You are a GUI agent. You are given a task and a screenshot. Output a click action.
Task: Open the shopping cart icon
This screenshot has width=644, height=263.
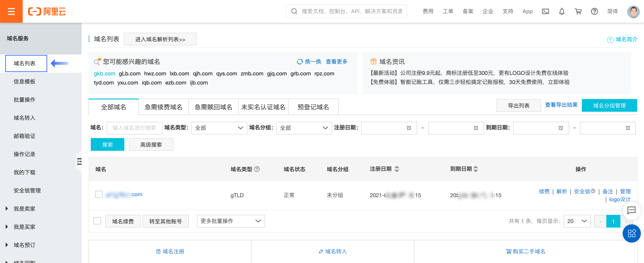(x=578, y=12)
